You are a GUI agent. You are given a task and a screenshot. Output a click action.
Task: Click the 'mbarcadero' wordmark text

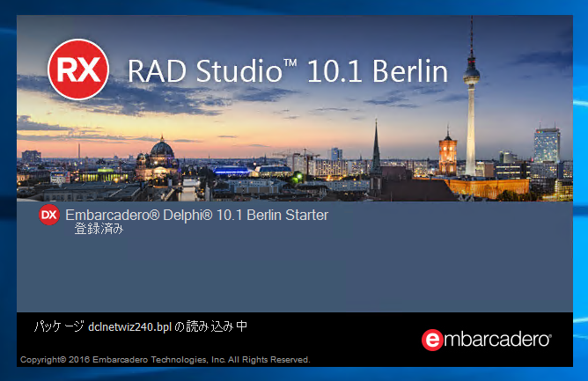pos(497,340)
